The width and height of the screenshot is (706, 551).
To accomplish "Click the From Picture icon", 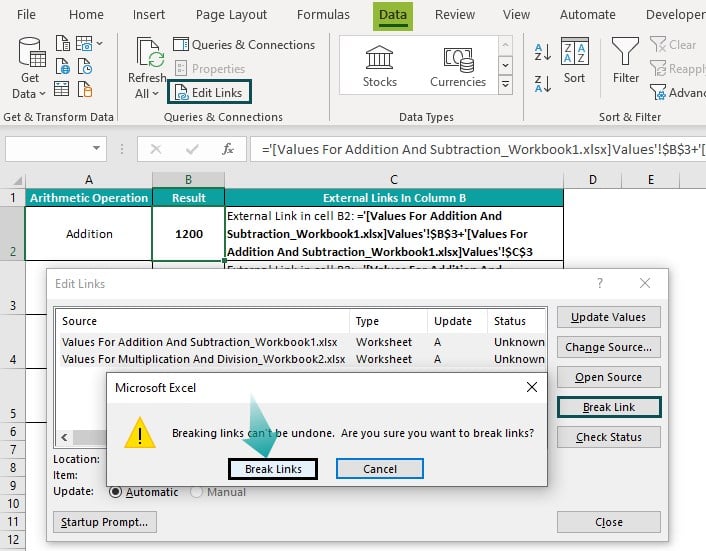I will pyautogui.click(x=84, y=44).
